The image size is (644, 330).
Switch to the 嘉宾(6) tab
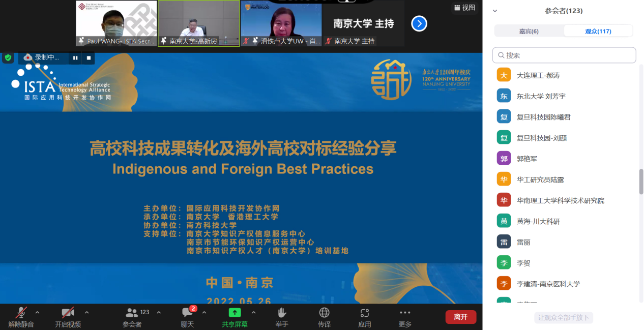tap(529, 31)
